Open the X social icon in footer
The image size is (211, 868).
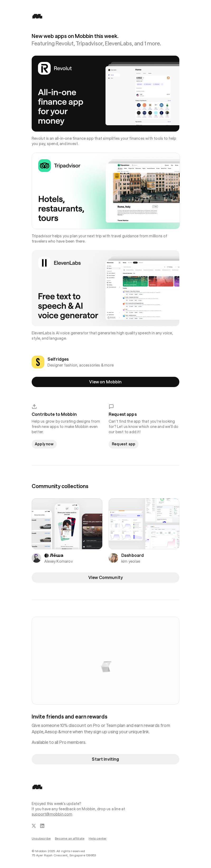(x=34, y=826)
